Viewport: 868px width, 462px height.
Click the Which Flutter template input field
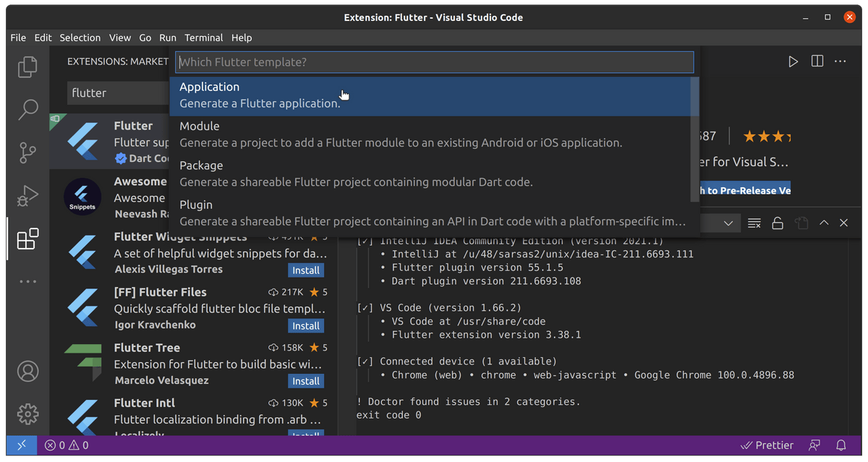coord(435,62)
